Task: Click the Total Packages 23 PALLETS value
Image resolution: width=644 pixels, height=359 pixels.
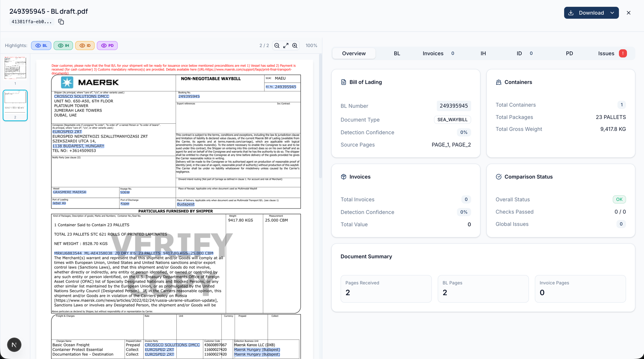Action: pos(611,117)
